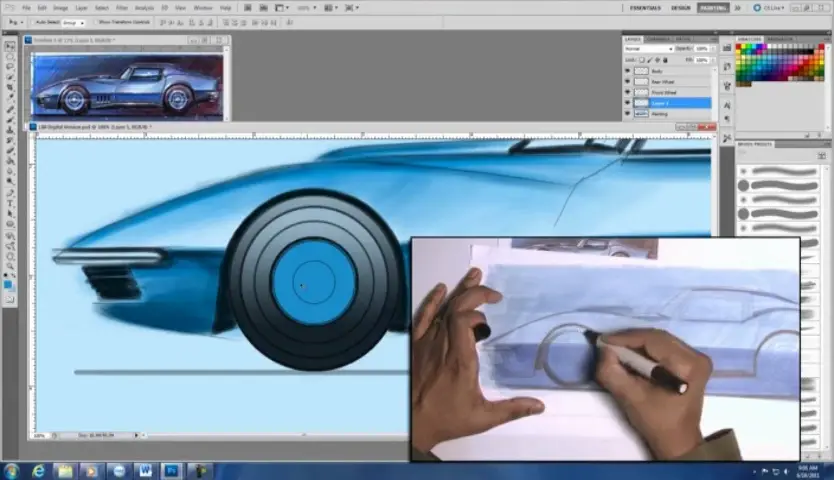Open the Filter menu
The image size is (834, 480).
(x=121, y=8)
